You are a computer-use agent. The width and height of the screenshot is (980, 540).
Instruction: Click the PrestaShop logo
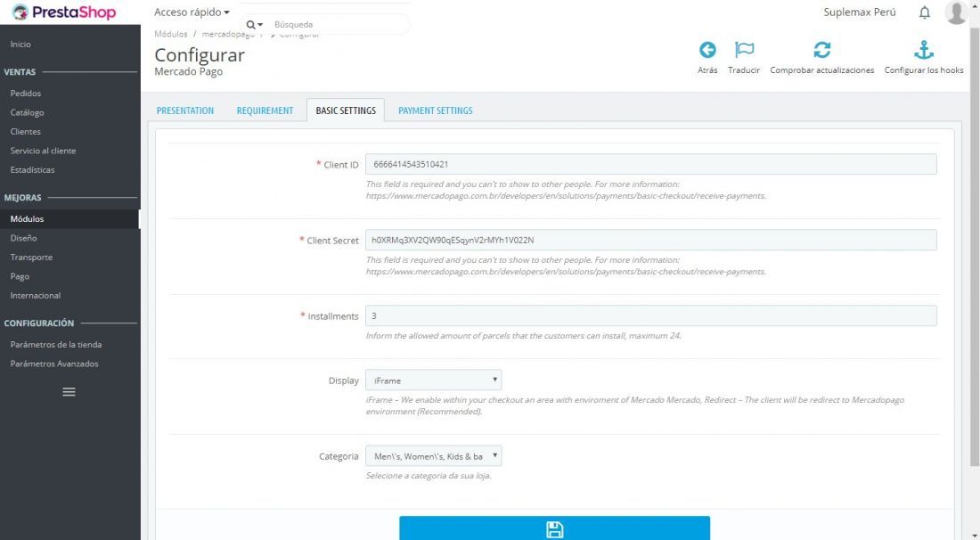(x=64, y=12)
